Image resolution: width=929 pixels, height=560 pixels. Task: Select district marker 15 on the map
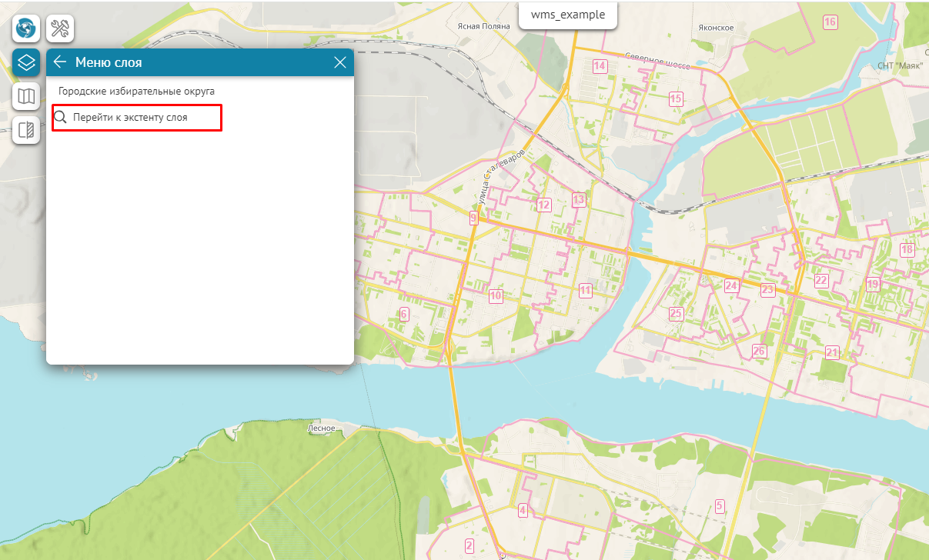click(677, 98)
